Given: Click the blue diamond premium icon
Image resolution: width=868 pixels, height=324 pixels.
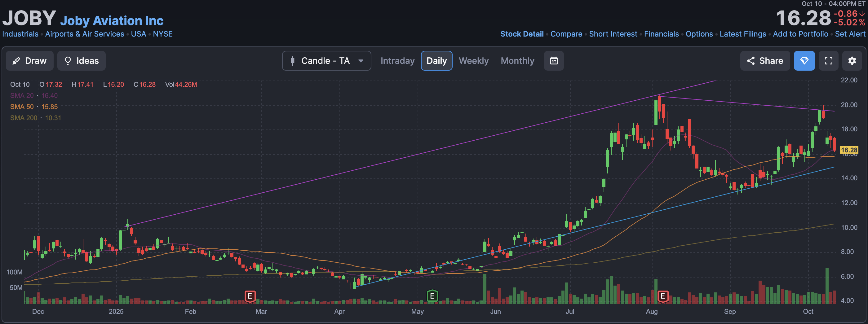Looking at the screenshot, I should tap(804, 61).
